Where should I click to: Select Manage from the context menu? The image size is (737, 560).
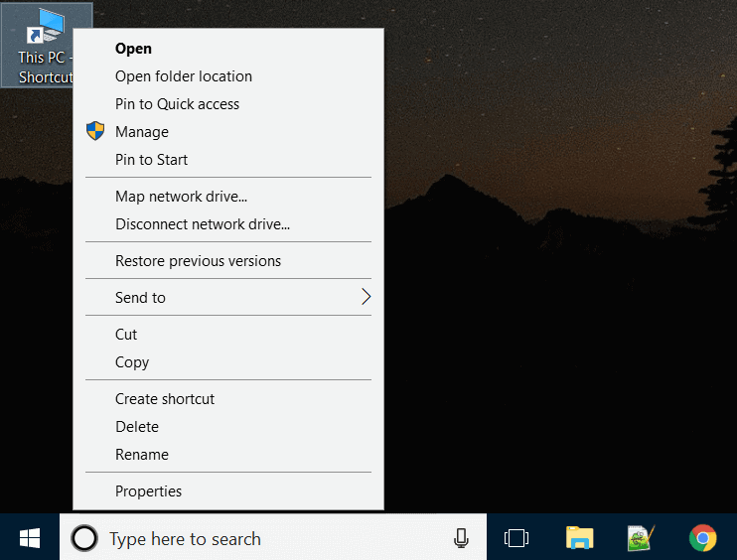click(228, 131)
